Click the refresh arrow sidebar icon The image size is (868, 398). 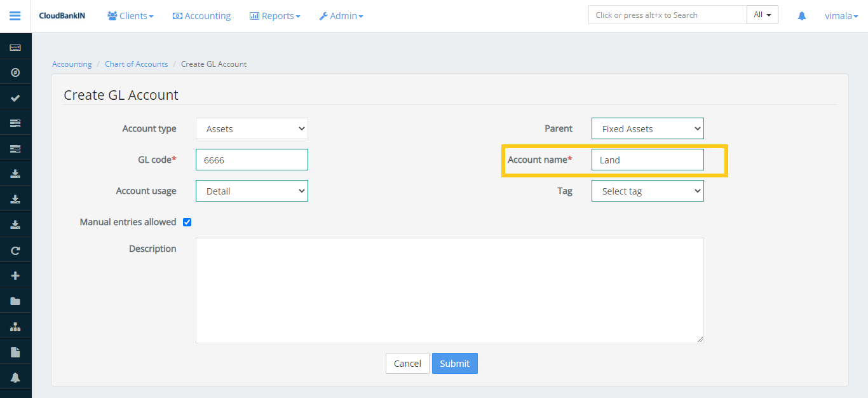coord(15,250)
